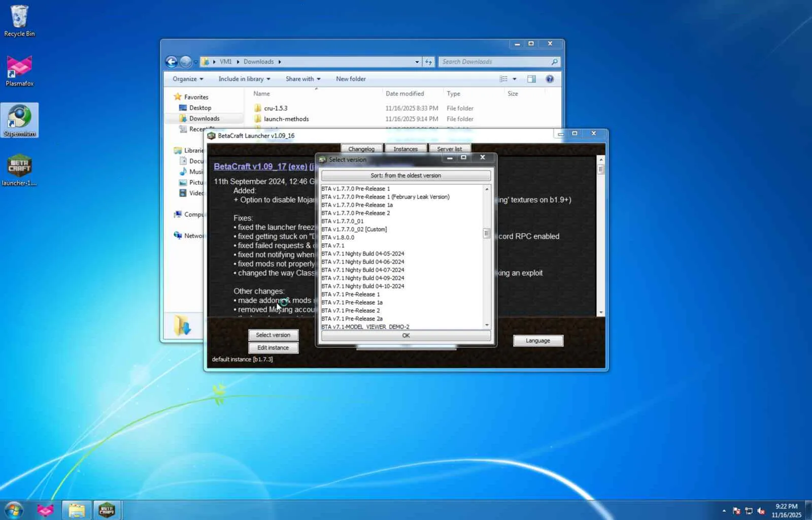Select Favorites in the navigation pane
Viewport: 812px width, 520px height.
point(196,97)
